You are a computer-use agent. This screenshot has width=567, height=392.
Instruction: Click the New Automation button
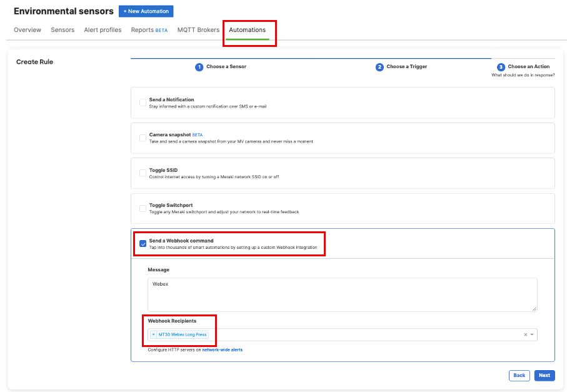[x=146, y=11]
